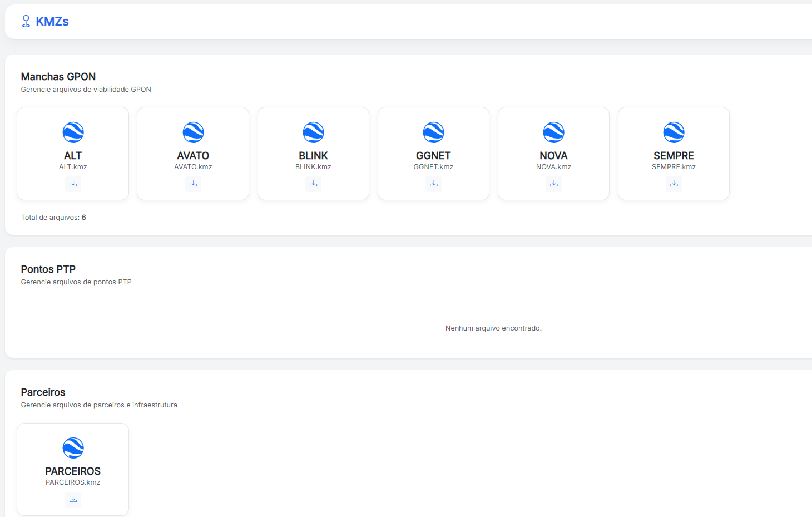Click the PARCEIROS Google Earth icon
812x517 pixels.
pos(73,448)
